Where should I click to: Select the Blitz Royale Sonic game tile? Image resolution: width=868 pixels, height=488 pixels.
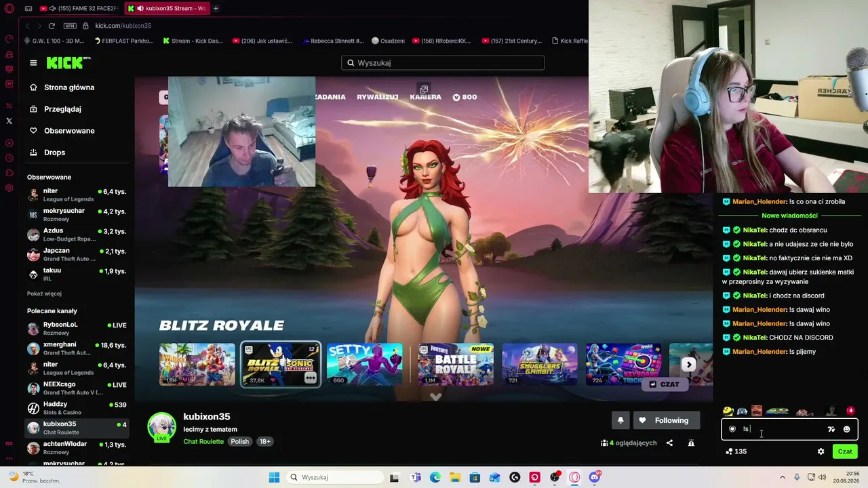tap(281, 364)
